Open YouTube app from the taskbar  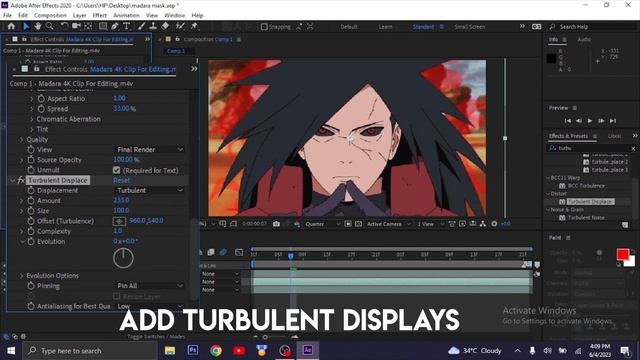(239, 350)
